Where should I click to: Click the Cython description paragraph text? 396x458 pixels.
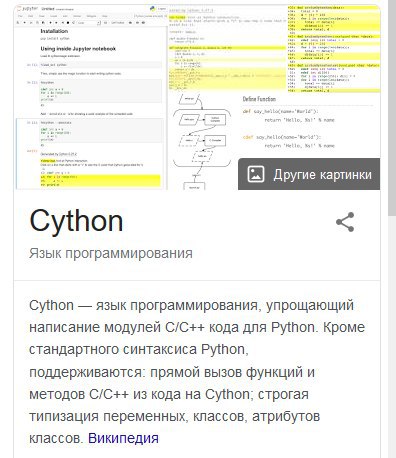click(197, 372)
